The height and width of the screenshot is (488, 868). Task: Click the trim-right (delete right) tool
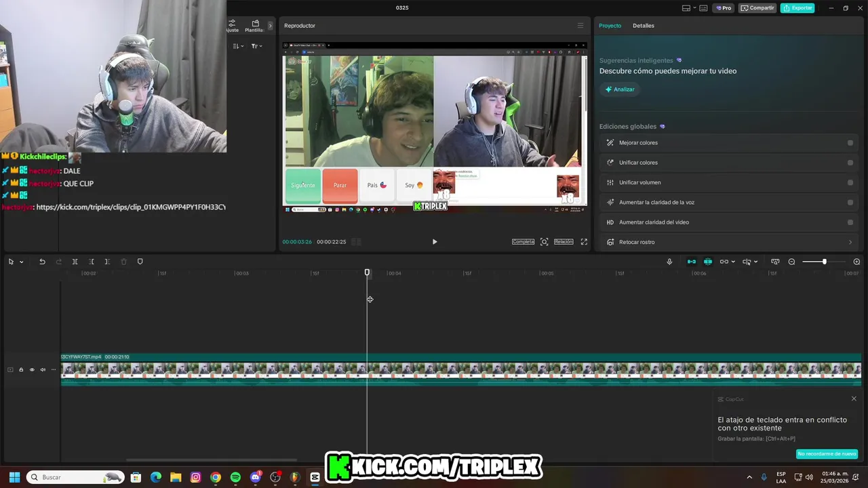pos(107,262)
